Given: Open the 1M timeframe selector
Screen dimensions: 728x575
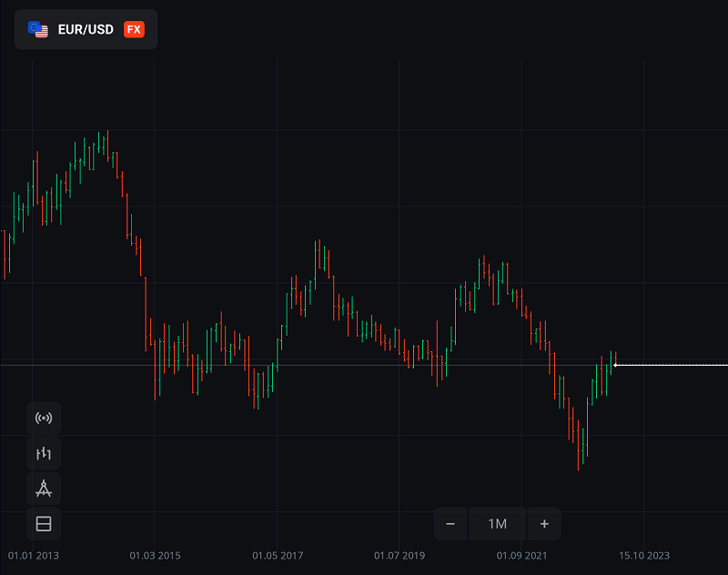Looking at the screenshot, I should 497,524.
